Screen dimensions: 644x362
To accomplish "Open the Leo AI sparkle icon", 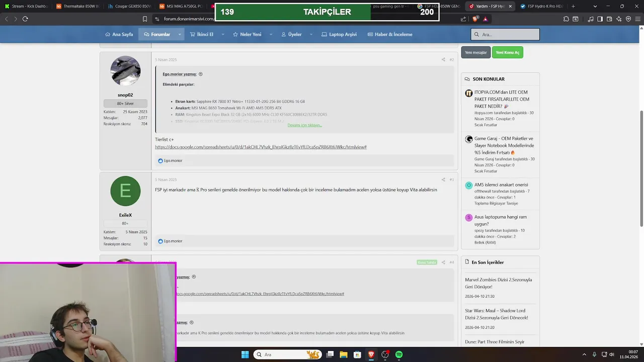I will click(619, 19).
